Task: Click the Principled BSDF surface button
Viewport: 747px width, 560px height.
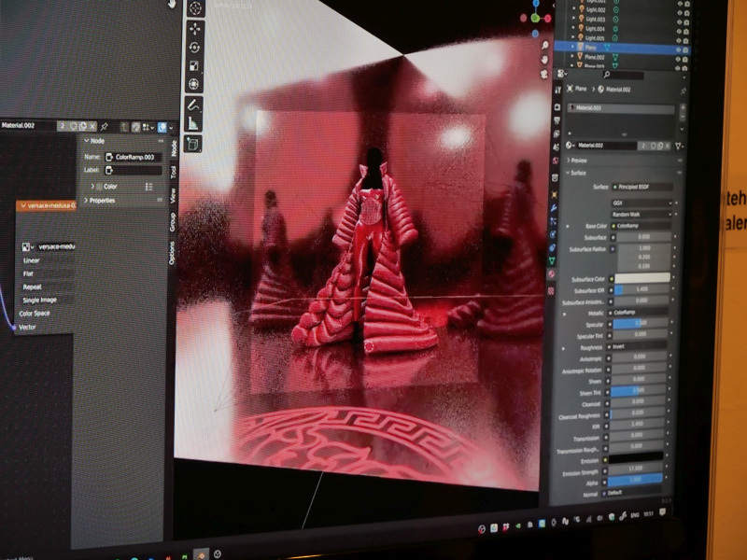Action: [x=642, y=188]
